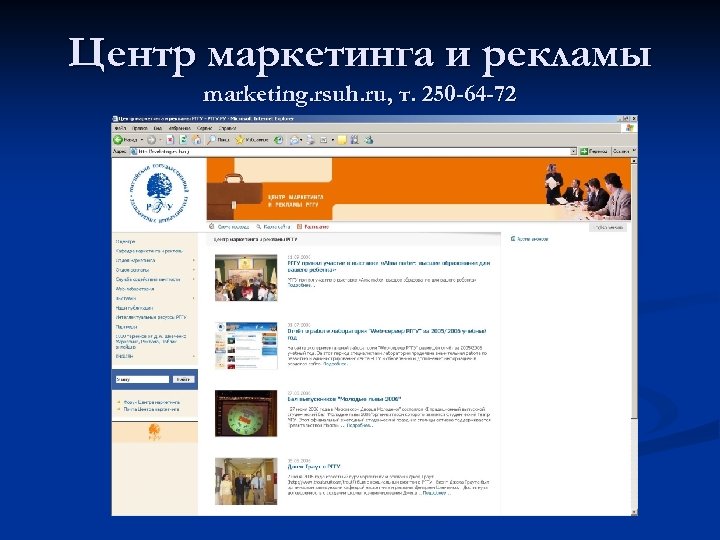This screenshot has width=720, height=540.
Task: Open the Web-лаборатория report website thumbnail
Action: click(x=246, y=345)
